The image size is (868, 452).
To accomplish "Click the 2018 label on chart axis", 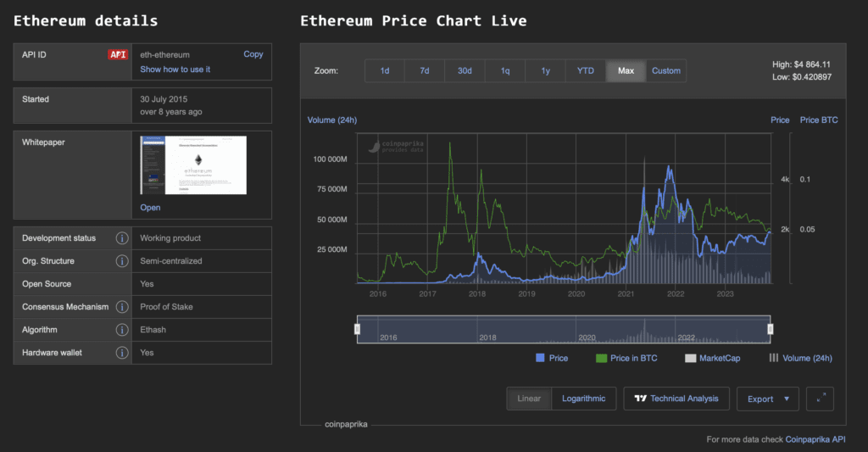I will 477,293.
